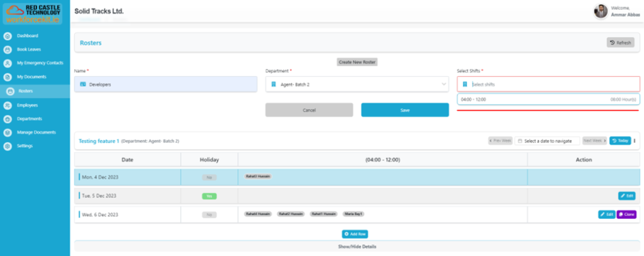The image size is (644, 256).
Task: Click the Departments sidebar icon
Action: point(8,119)
